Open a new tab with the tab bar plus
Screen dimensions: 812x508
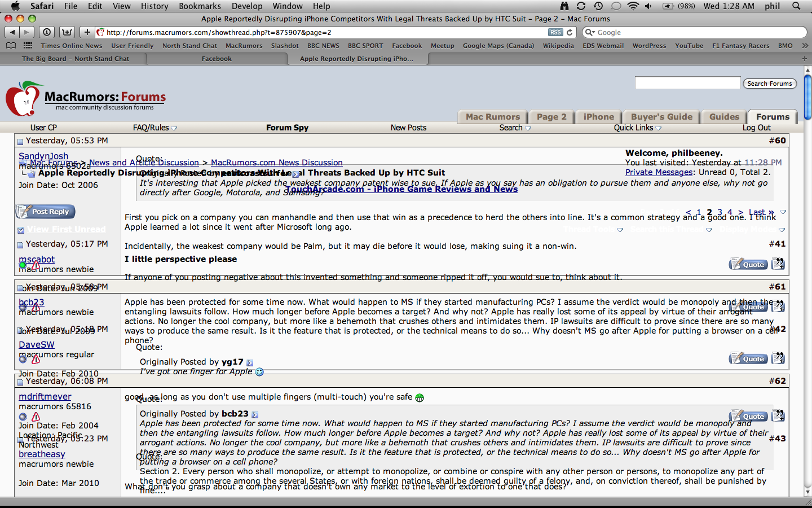804,59
